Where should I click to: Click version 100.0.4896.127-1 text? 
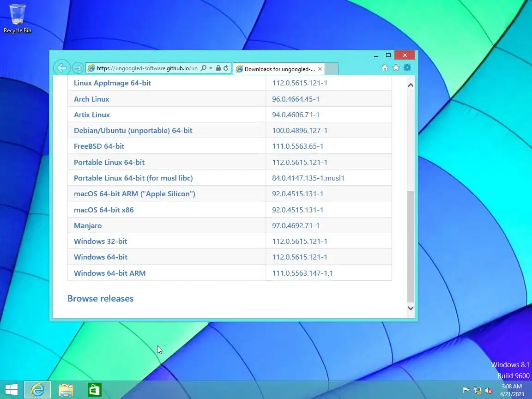300,131
